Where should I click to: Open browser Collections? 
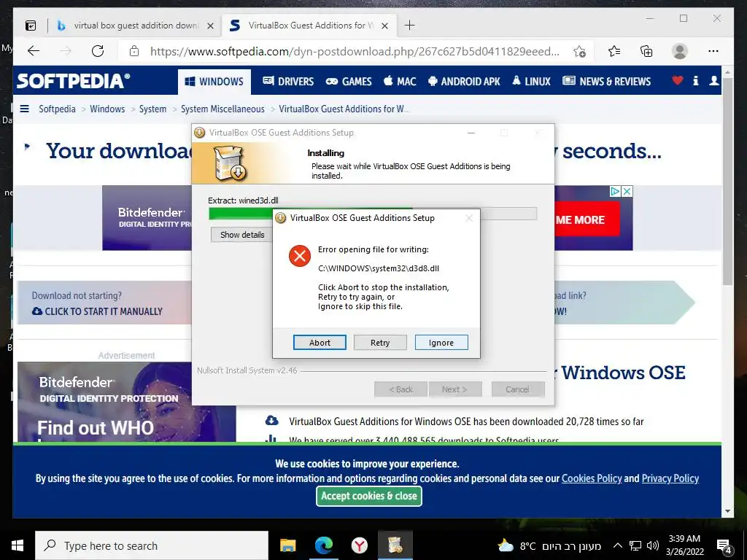[x=646, y=51]
